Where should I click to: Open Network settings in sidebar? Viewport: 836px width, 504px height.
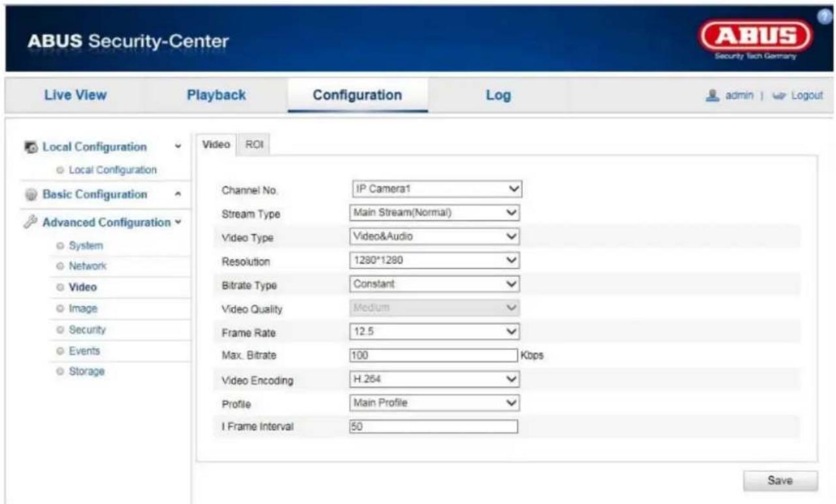point(87,266)
